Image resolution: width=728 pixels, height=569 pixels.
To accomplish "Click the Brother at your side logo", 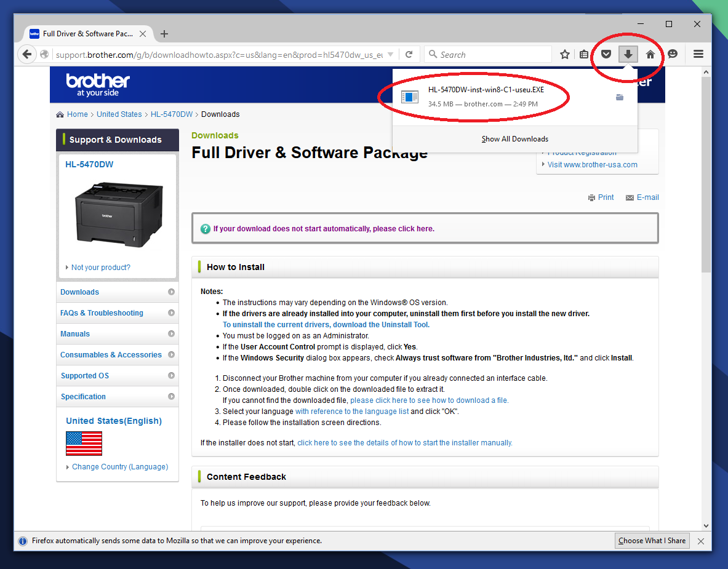I will click(98, 84).
